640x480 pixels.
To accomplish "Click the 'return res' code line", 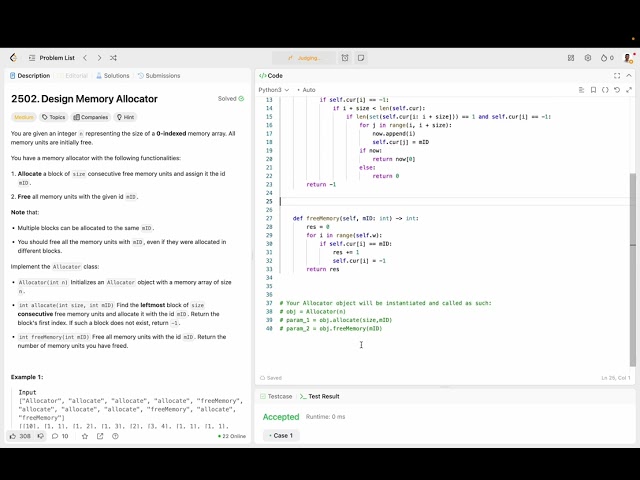I will pos(322,269).
